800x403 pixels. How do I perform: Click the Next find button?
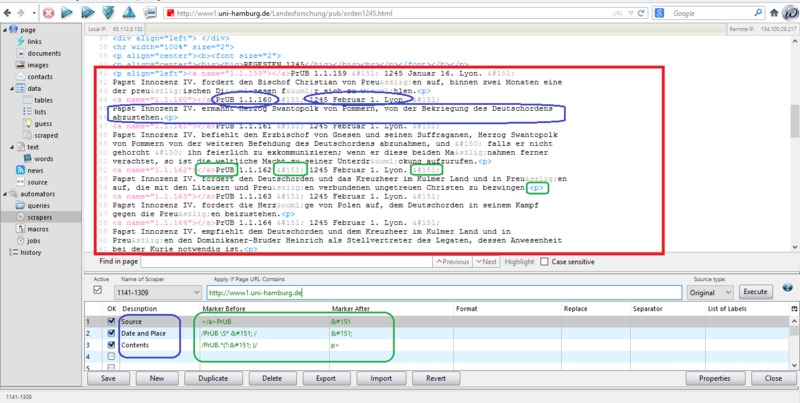486,262
